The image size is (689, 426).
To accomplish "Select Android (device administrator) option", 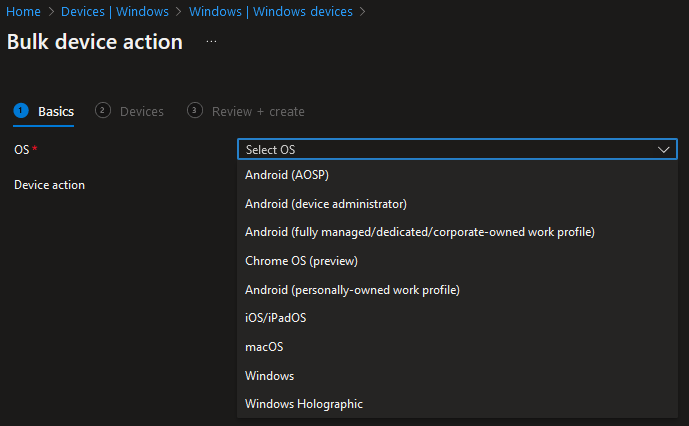I will [x=457, y=204].
